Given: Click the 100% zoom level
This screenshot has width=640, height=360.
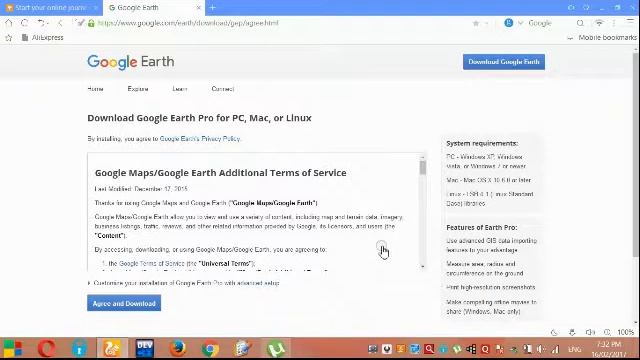Looking at the screenshot, I should tap(625, 332).
